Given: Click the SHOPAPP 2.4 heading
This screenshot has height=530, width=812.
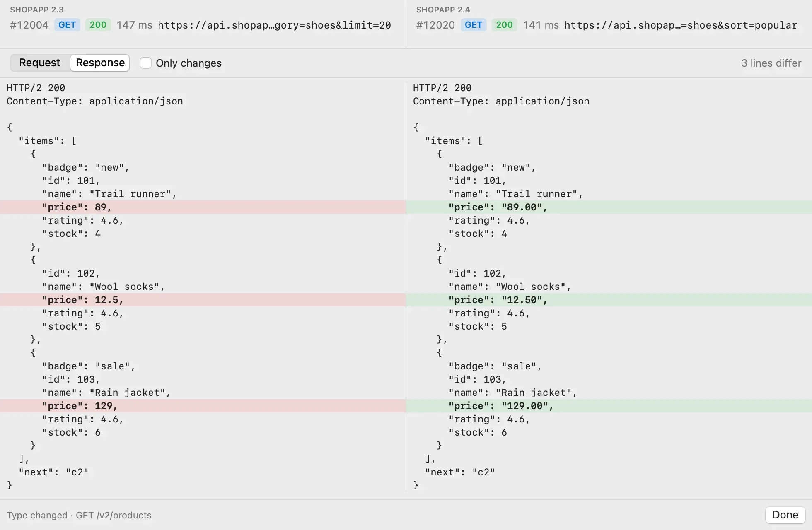Looking at the screenshot, I should pyautogui.click(x=443, y=10).
